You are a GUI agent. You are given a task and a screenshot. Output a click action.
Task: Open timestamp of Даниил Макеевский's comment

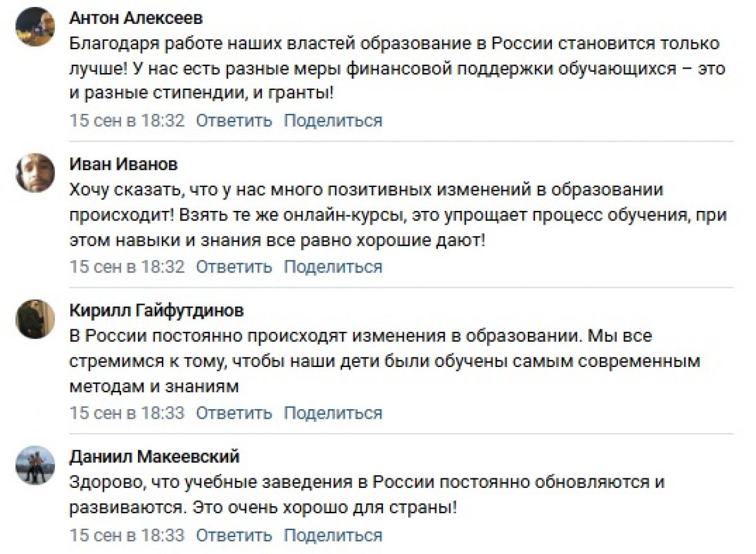127,535
